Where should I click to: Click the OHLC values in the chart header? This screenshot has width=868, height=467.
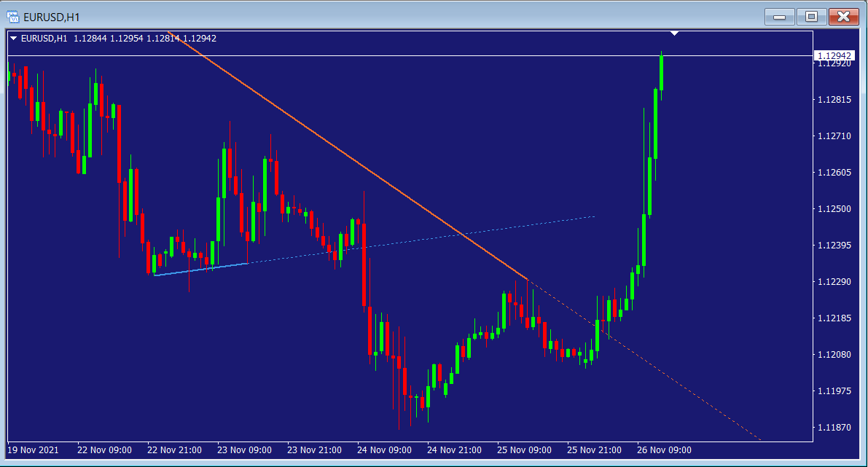[144, 39]
